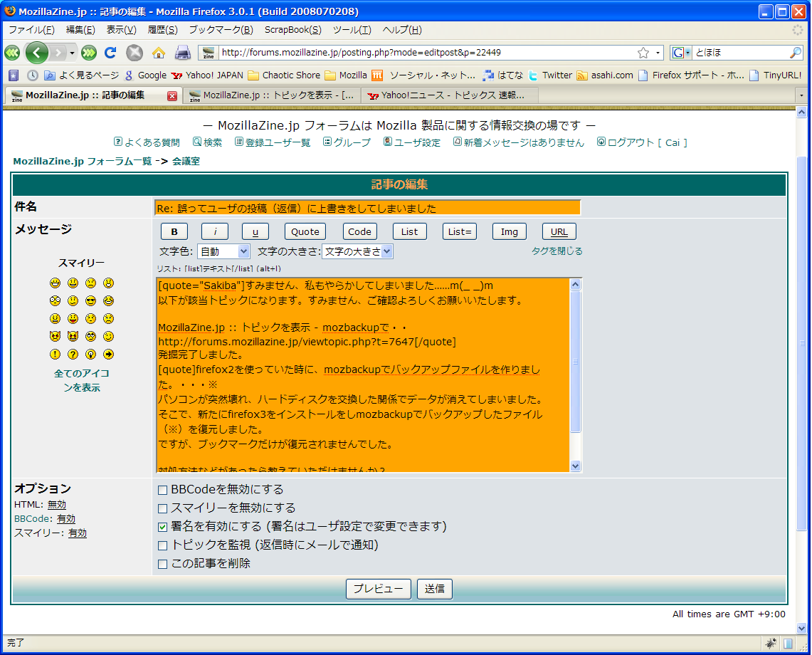Click the 送信 submit button

(x=435, y=589)
